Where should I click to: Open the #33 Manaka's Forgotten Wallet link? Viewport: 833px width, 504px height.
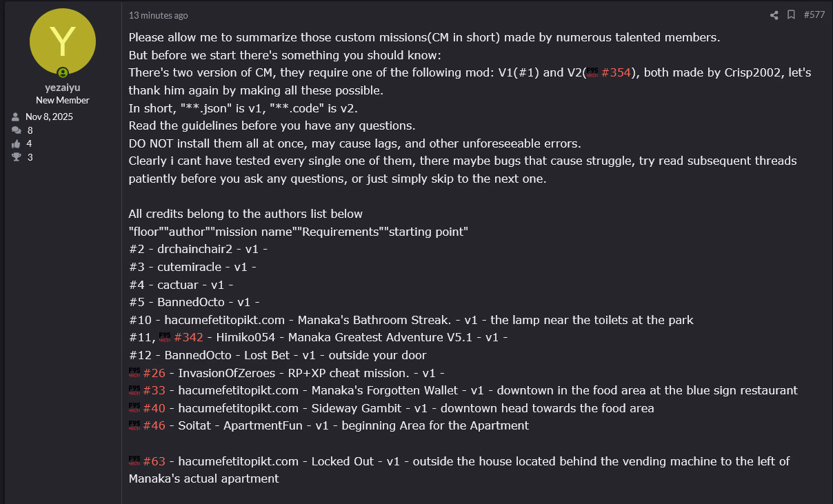[x=154, y=390]
